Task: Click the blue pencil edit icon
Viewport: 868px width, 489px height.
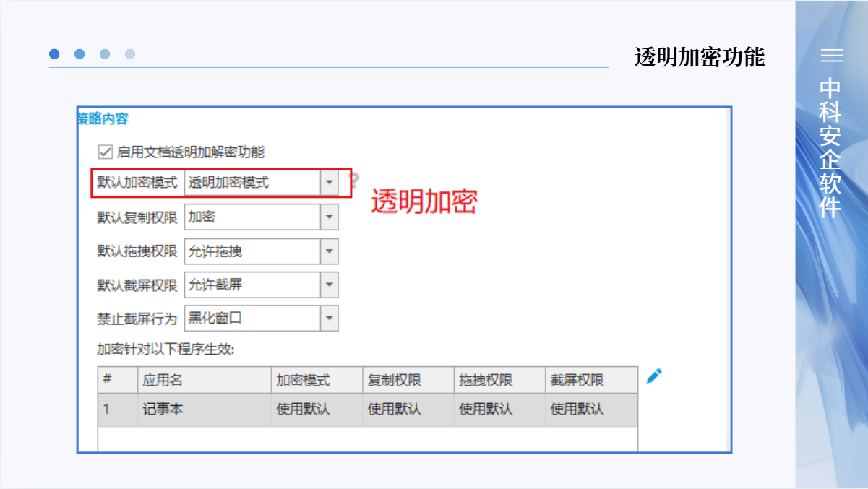Action: click(x=654, y=376)
